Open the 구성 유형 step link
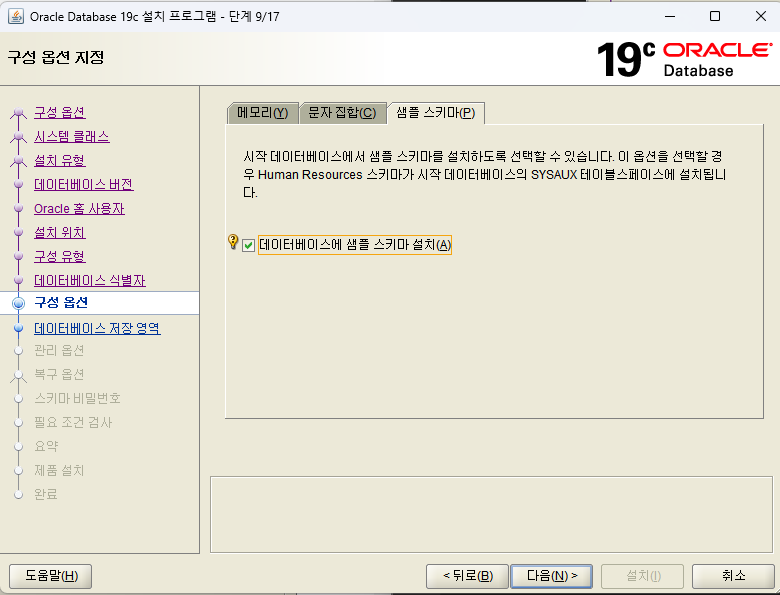Image resolution: width=780 pixels, height=595 pixels. (60, 256)
